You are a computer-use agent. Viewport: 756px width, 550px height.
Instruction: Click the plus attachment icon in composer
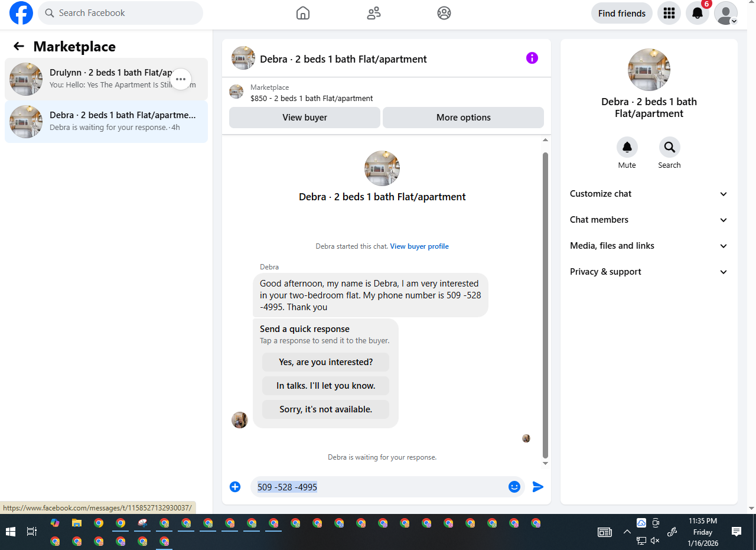235,487
